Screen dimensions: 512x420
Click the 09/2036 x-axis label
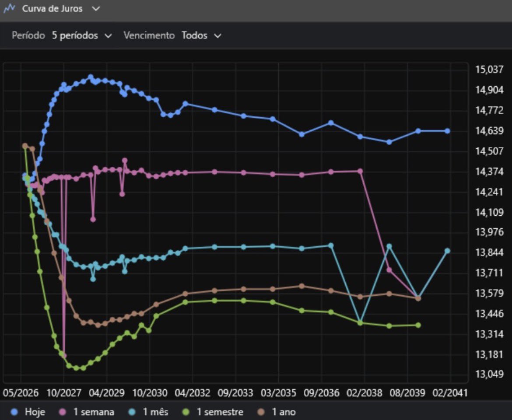coord(322,392)
